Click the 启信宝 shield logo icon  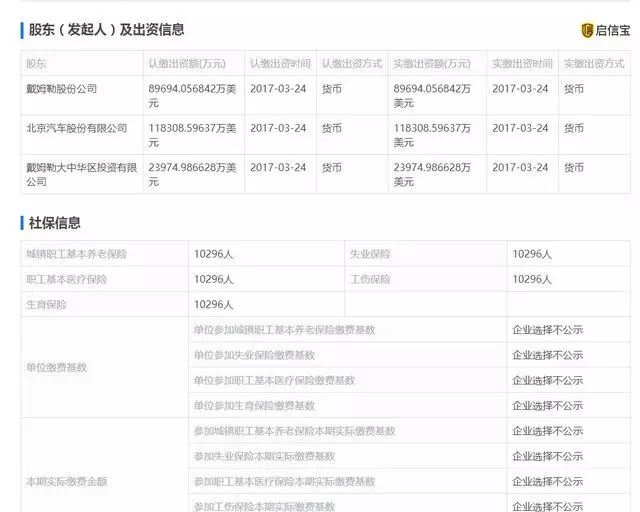tap(587, 30)
